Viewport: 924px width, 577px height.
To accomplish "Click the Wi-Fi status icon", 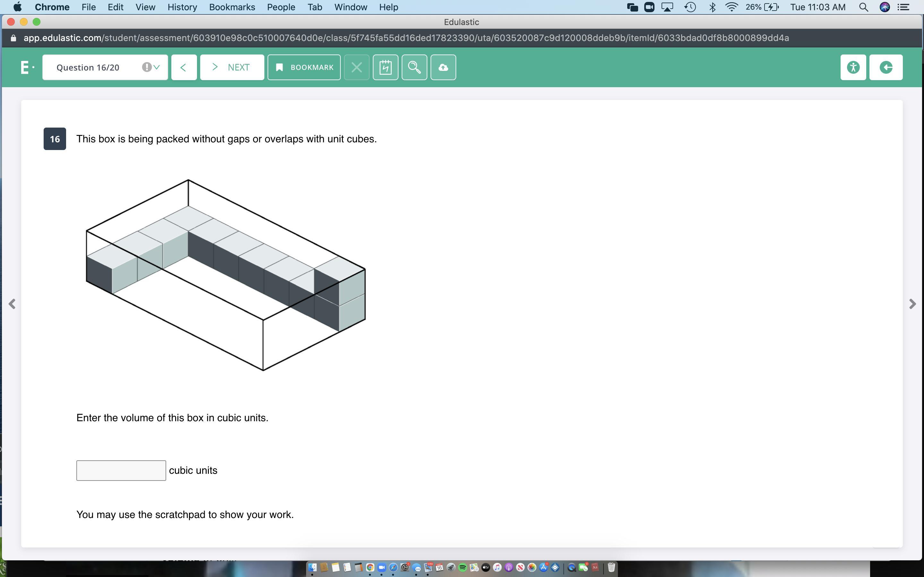I will point(731,7).
